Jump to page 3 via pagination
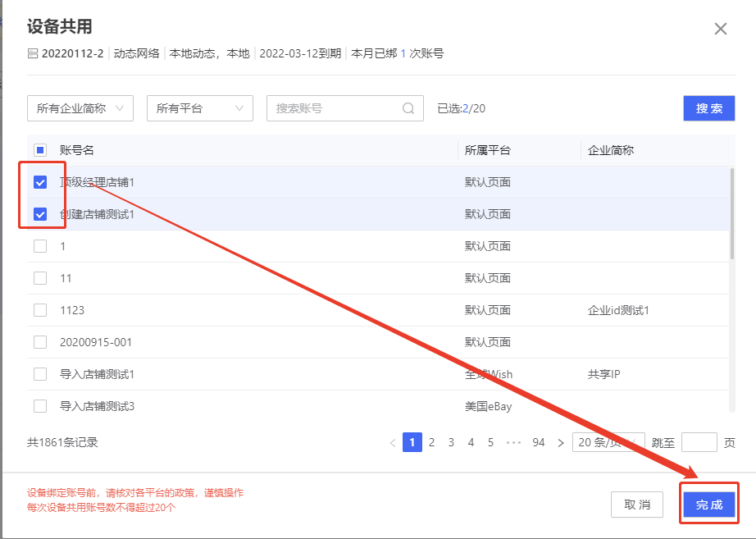The image size is (756, 539). [x=451, y=442]
